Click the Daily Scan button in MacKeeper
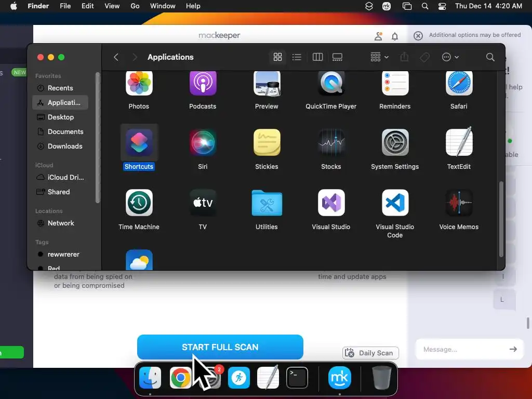 370,353
